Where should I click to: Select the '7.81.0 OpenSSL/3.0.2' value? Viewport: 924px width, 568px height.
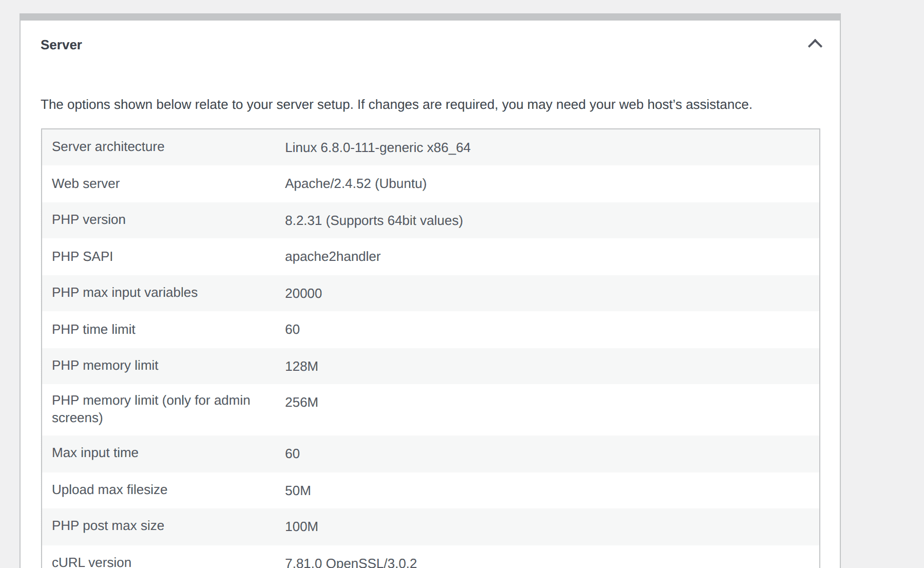tap(351, 562)
